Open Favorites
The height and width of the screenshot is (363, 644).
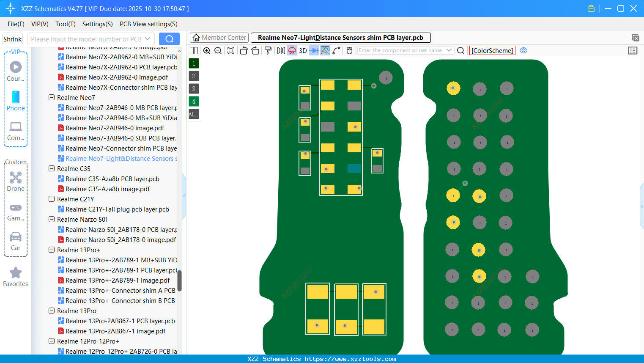click(16, 277)
